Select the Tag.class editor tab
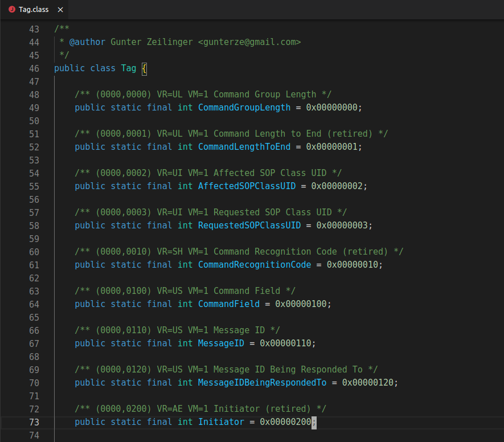Image resolution: width=504 pixels, height=442 pixels. point(34,10)
